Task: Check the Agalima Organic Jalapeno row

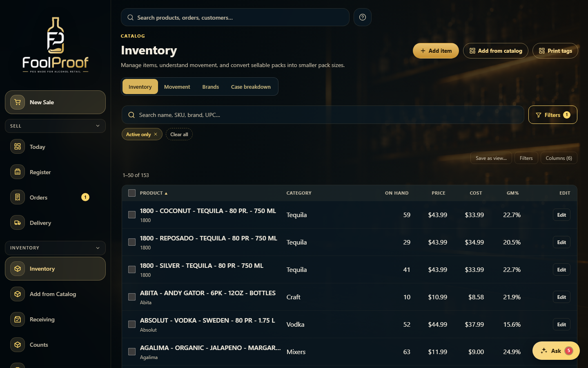Action: [132, 352]
